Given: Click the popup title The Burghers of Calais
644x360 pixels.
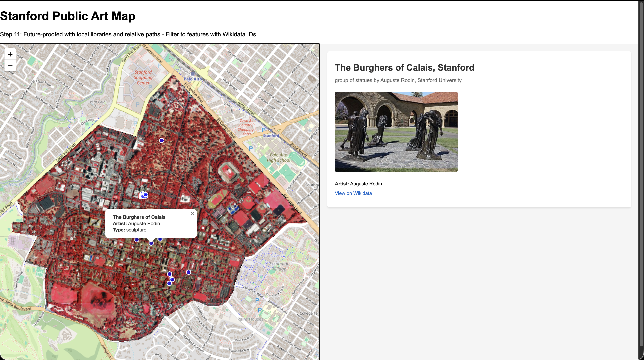Looking at the screenshot, I should pyautogui.click(x=139, y=217).
